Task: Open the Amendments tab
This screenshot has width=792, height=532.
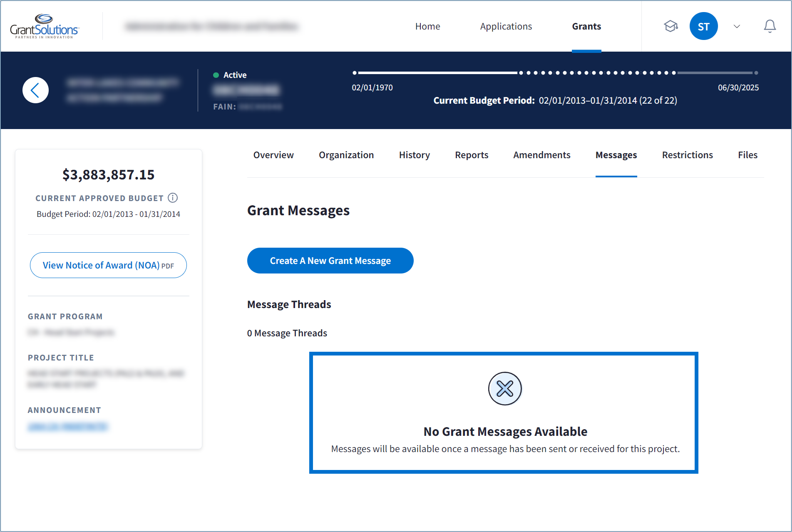Action: pyautogui.click(x=541, y=155)
